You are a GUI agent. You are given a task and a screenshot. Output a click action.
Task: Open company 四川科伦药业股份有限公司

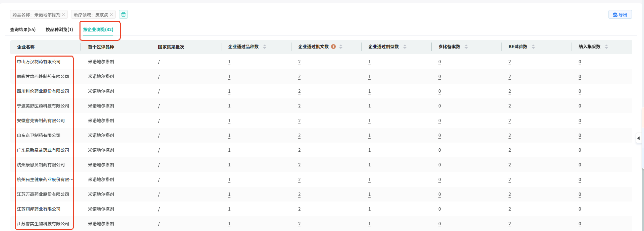pos(43,91)
